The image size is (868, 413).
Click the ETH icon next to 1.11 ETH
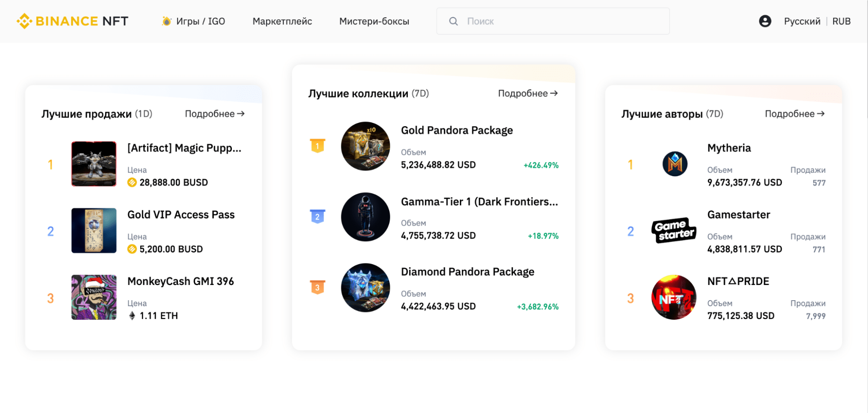point(132,315)
